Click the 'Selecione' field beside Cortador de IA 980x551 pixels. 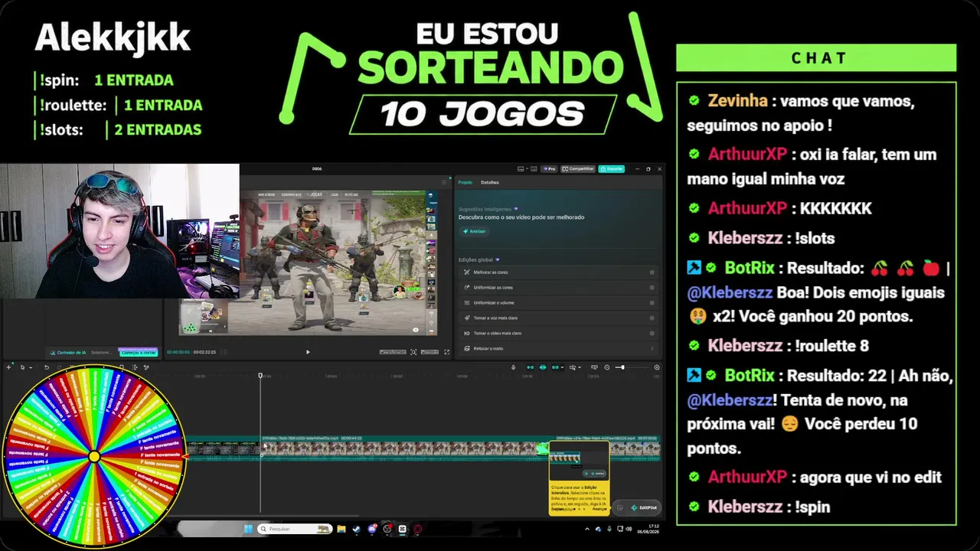(101, 352)
